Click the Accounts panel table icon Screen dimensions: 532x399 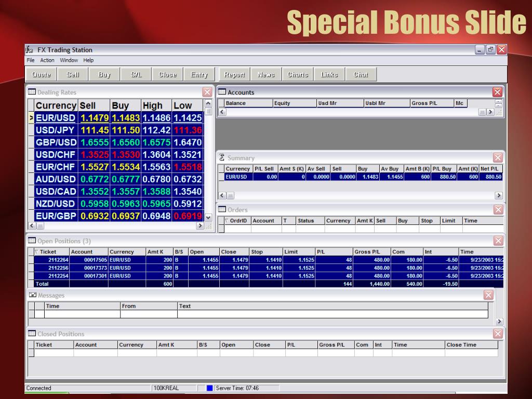click(x=222, y=91)
